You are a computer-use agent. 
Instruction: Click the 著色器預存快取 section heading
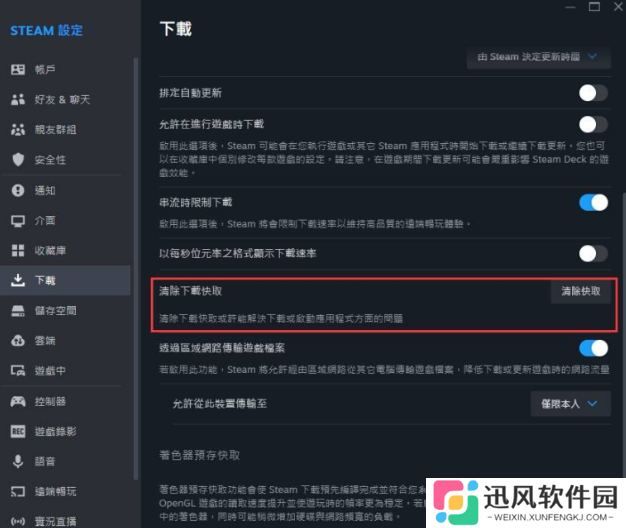[200, 455]
